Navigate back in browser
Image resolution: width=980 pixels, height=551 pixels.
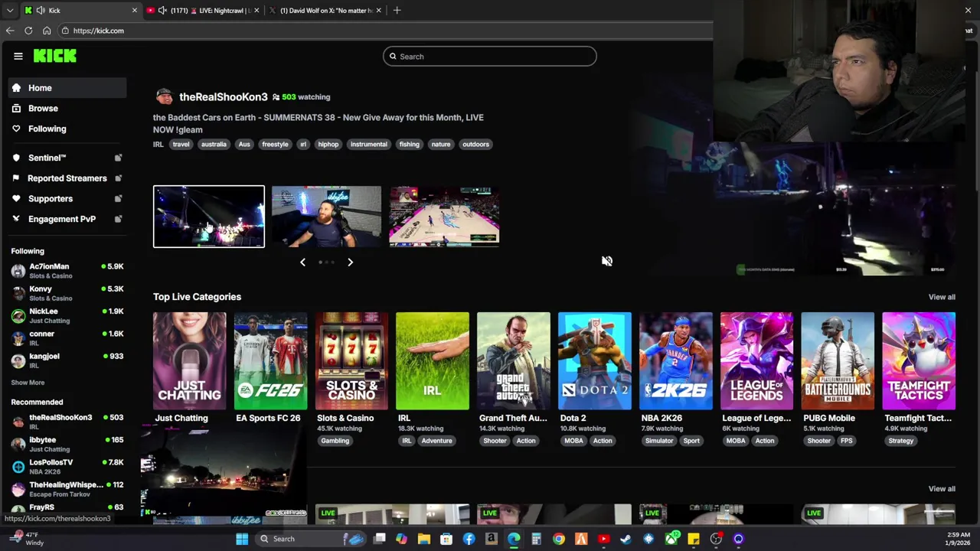coord(10,31)
